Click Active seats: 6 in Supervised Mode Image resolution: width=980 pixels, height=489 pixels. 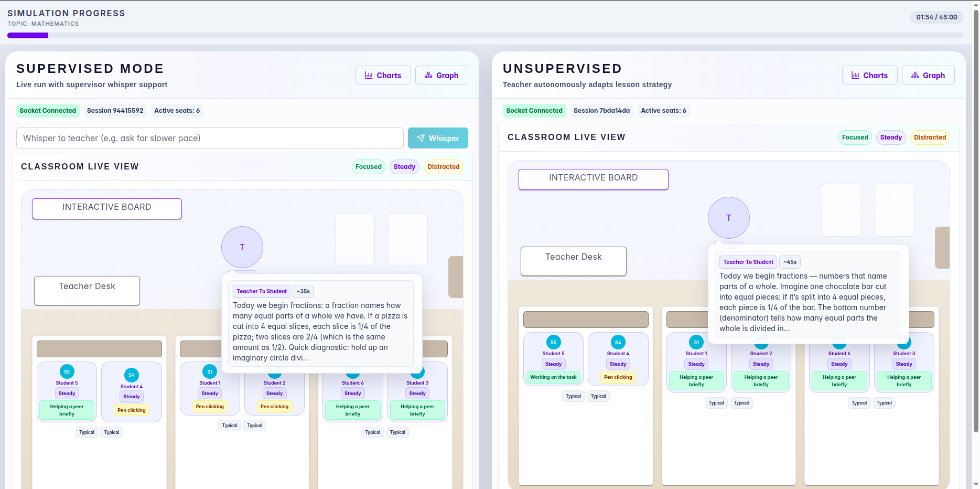pyautogui.click(x=177, y=111)
